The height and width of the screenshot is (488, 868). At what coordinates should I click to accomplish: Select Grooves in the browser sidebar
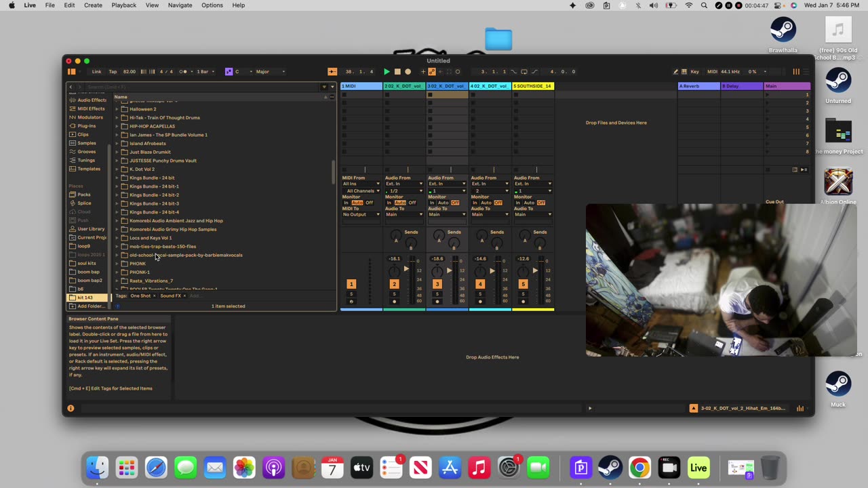coord(87,152)
